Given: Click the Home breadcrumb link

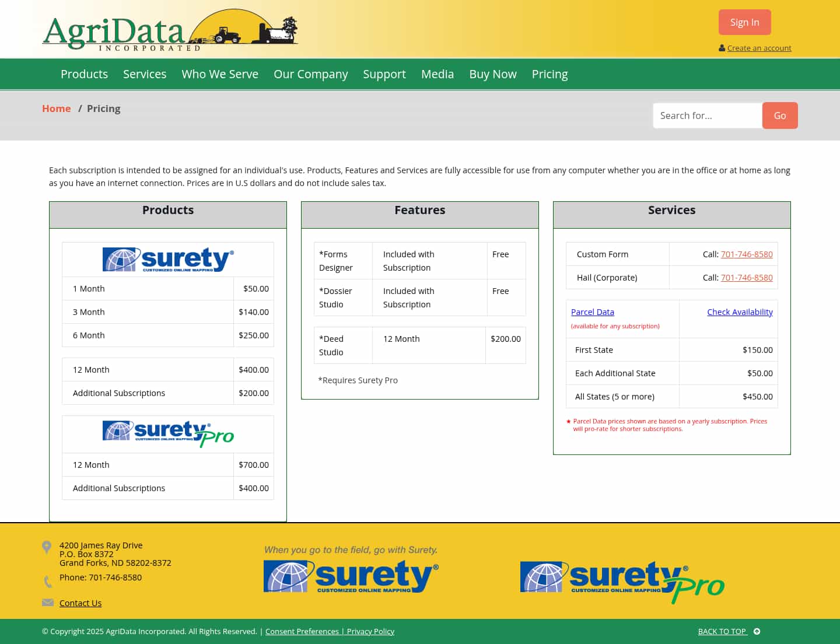Looking at the screenshot, I should click(x=56, y=108).
